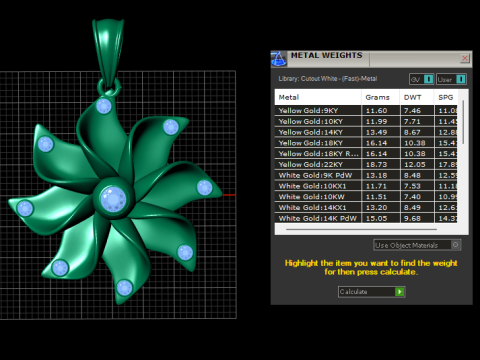Sort by the Grams column header
Screen dimensions: 480x360
381,97
